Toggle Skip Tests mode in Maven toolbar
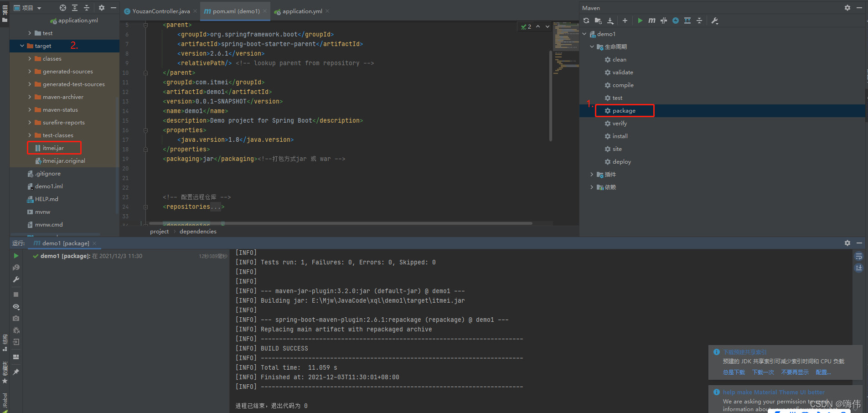The height and width of the screenshot is (413, 868). pos(664,21)
